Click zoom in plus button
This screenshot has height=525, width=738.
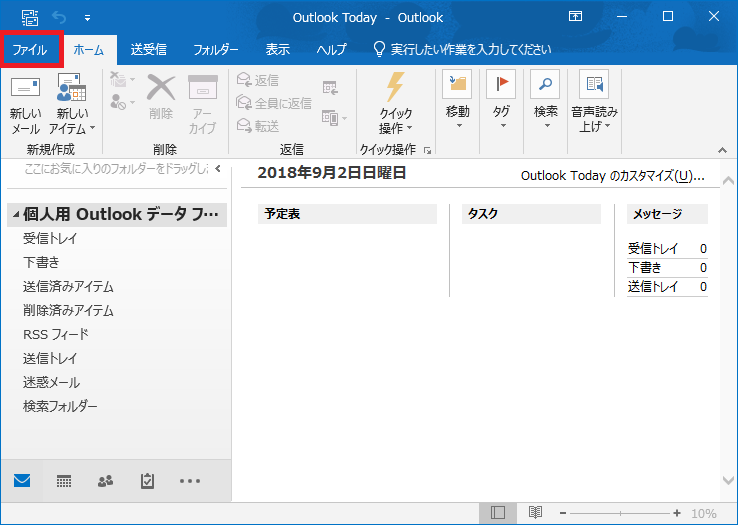point(677,513)
